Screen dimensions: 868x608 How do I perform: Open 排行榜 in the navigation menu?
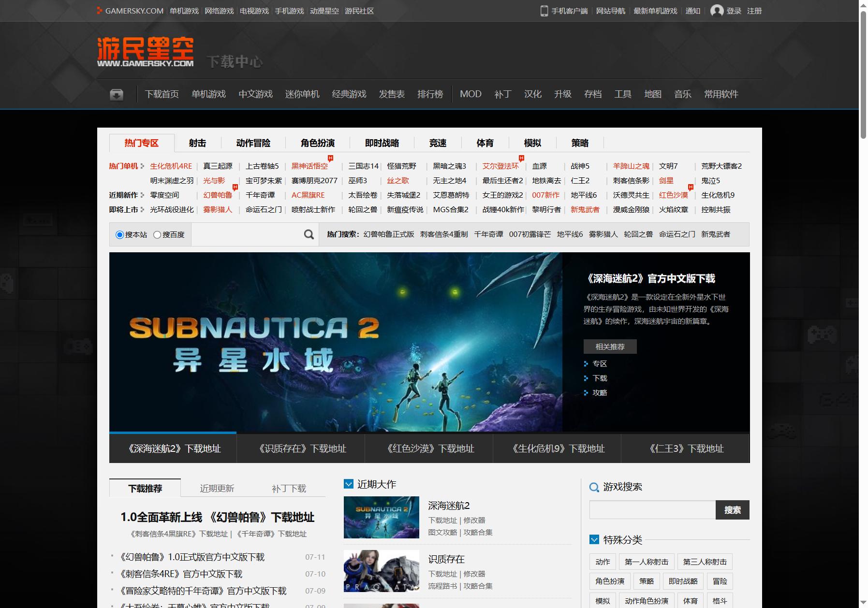[x=430, y=94]
